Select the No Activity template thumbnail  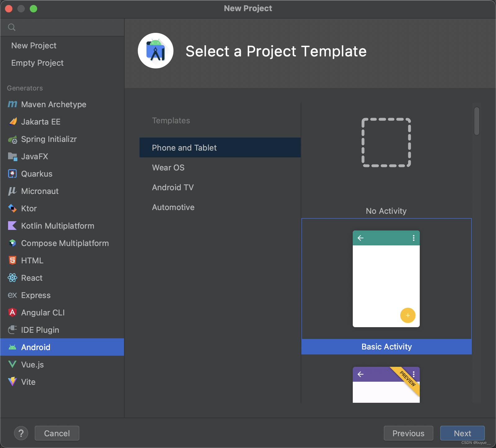point(386,143)
